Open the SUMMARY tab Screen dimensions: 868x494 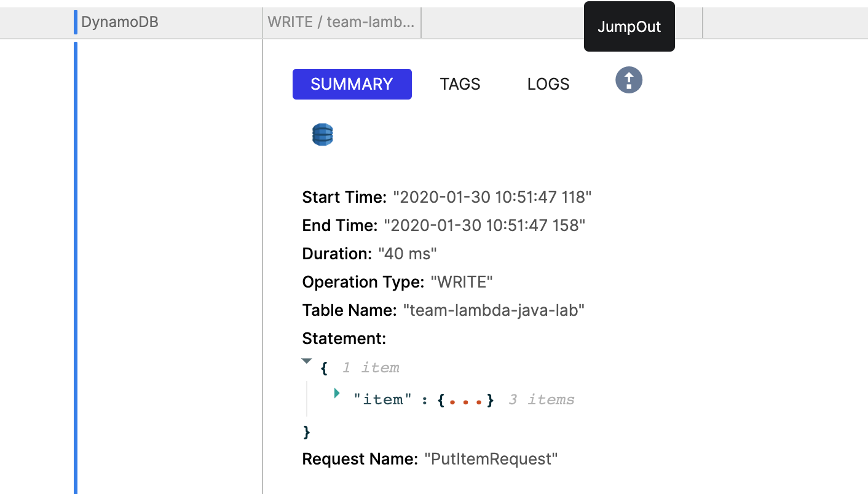(x=352, y=84)
